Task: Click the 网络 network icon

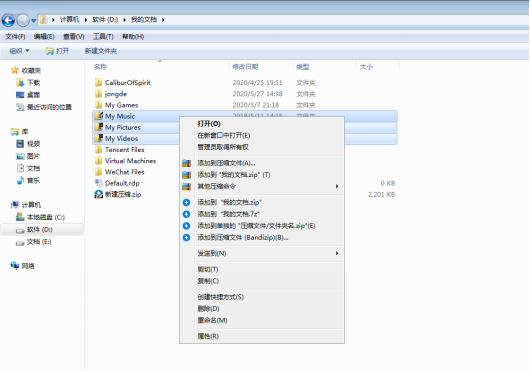Action: [15, 266]
